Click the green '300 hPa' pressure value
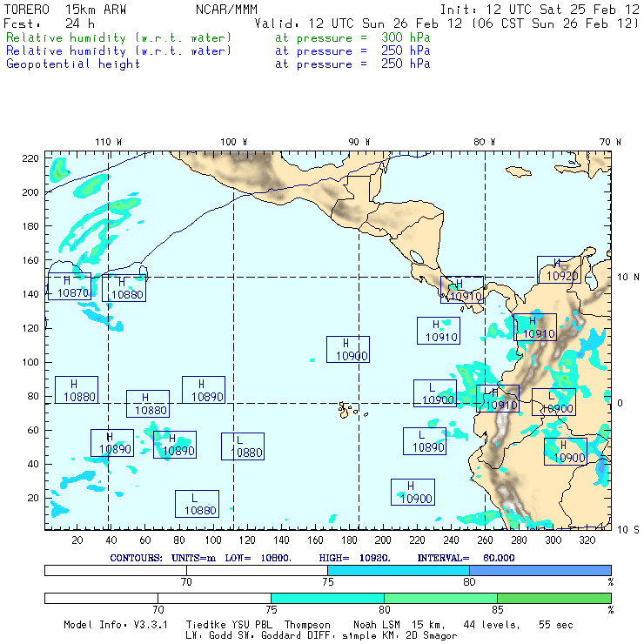Screen dimensions: 644x644 406,37
